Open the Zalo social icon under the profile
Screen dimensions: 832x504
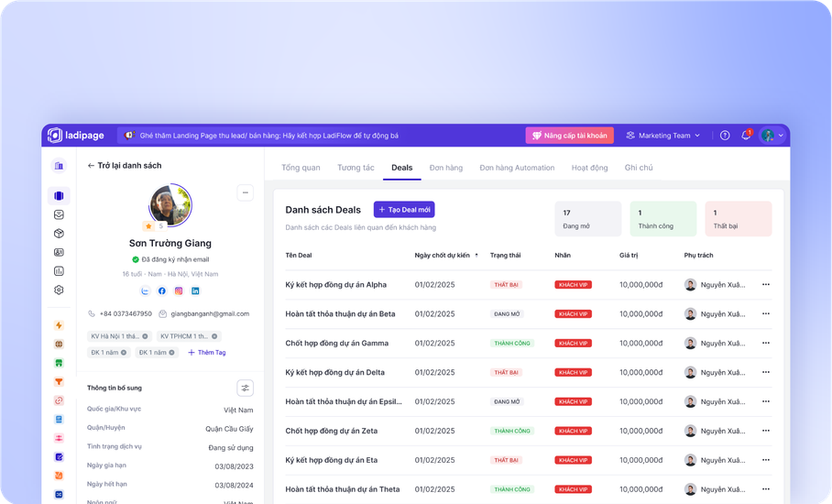pos(145,290)
